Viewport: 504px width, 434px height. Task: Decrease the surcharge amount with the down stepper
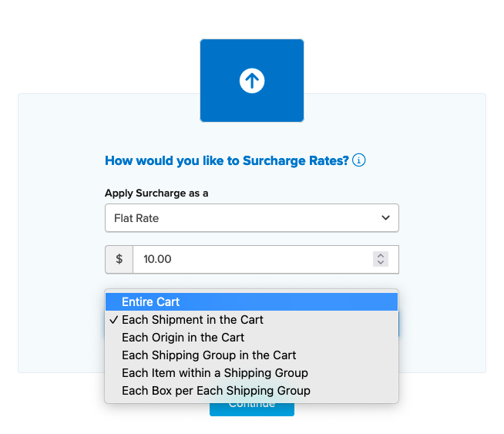[381, 264]
